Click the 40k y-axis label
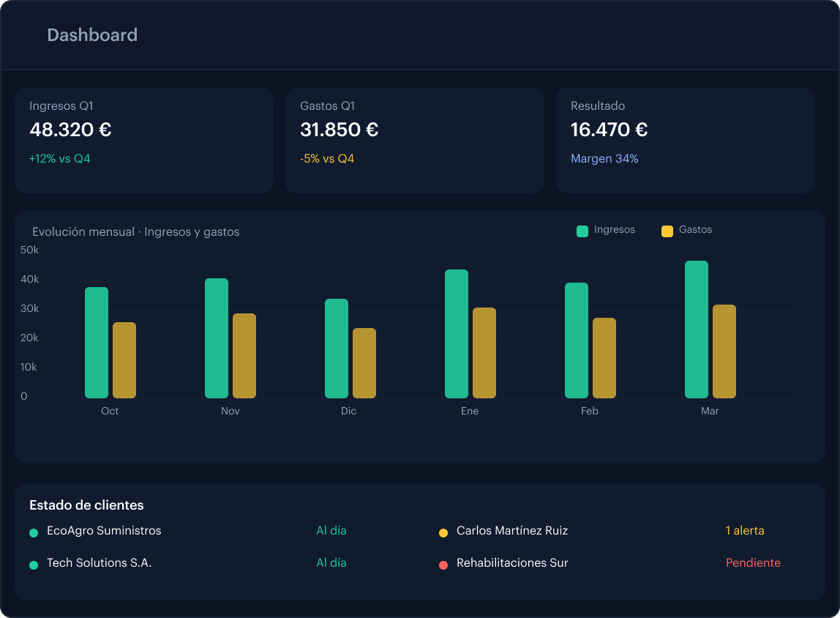 pos(29,279)
